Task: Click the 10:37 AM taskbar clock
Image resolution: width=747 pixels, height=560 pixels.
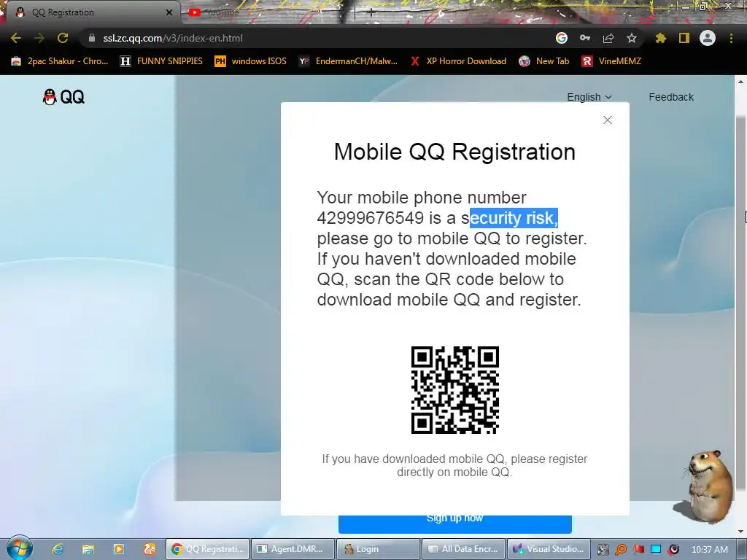Action: pos(709,550)
